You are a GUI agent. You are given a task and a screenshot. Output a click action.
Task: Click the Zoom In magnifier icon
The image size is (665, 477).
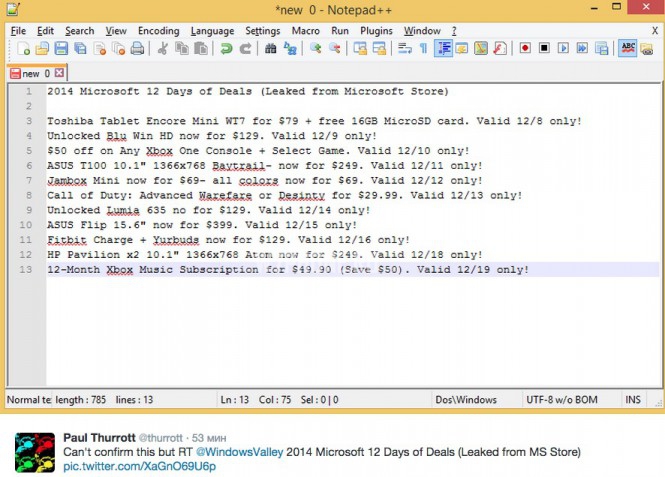pyautogui.click(x=315, y=49)
